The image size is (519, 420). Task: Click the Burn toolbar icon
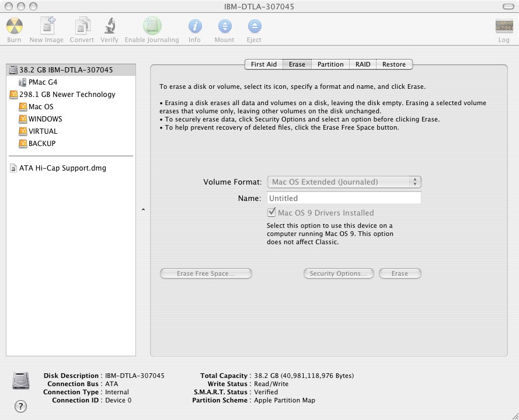coord(14,26)
